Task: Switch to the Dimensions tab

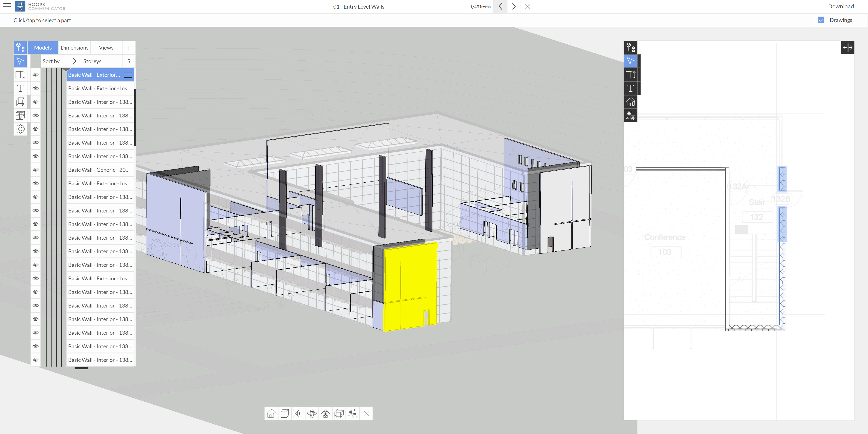Action: point(74,48)
